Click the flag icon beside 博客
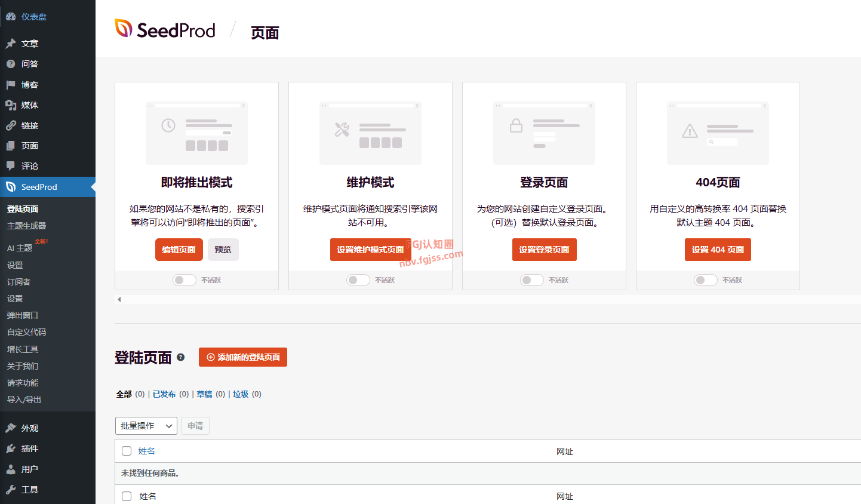861x504 pixels. coord(11,85)
